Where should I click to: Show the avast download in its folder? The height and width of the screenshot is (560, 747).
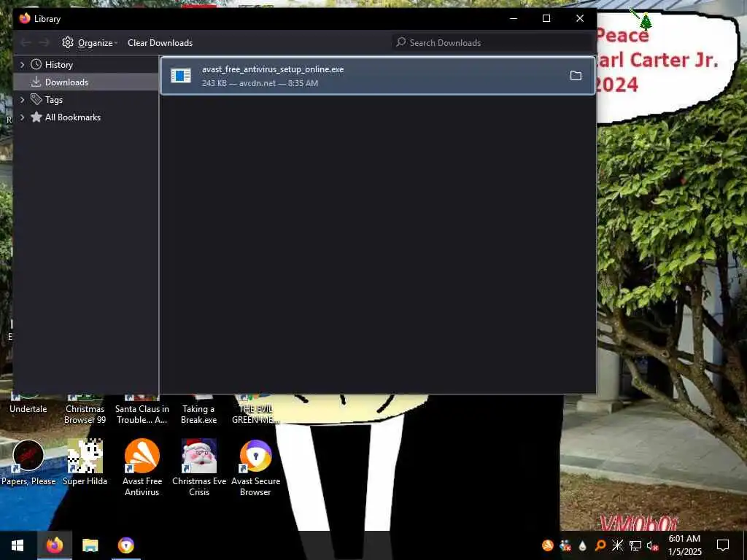pos(576,76)
